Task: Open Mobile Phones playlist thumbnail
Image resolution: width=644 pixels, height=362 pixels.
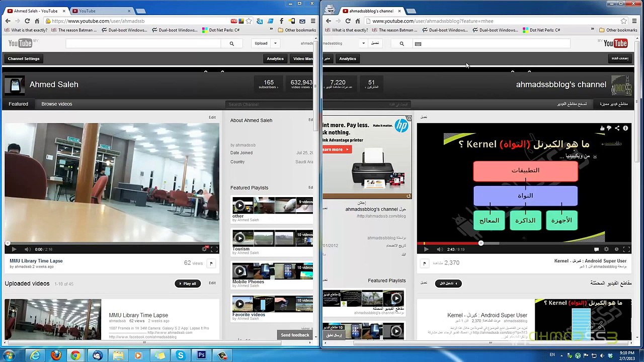Action: (x=272, y=271)
